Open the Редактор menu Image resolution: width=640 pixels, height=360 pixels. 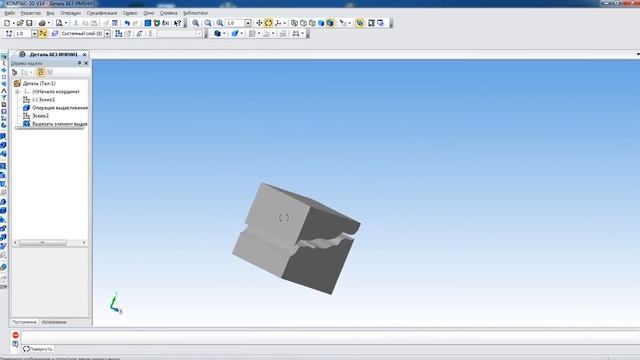pos(31,13)
